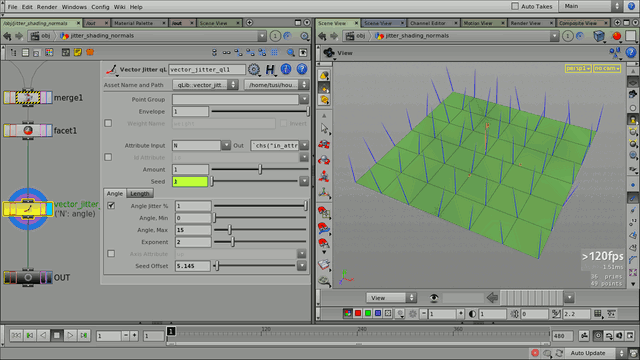
Task: Click the list view icon in network toolbar
Action: (25, 52)
